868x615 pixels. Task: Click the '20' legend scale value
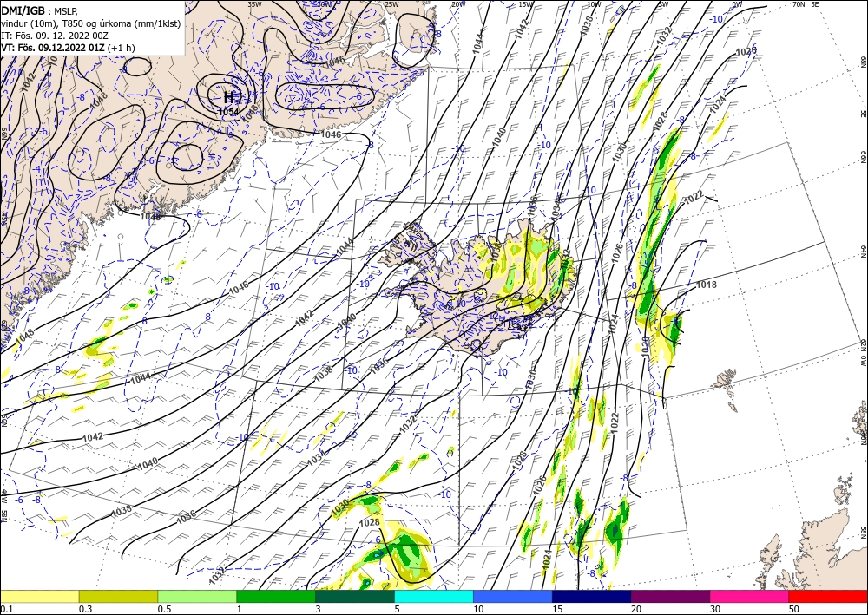pos(636,609)
